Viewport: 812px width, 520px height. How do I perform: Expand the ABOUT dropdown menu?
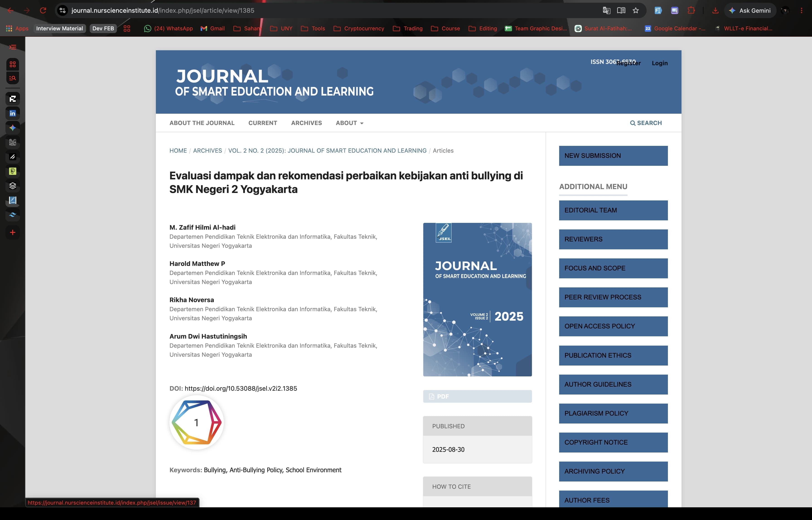point(350,123)
